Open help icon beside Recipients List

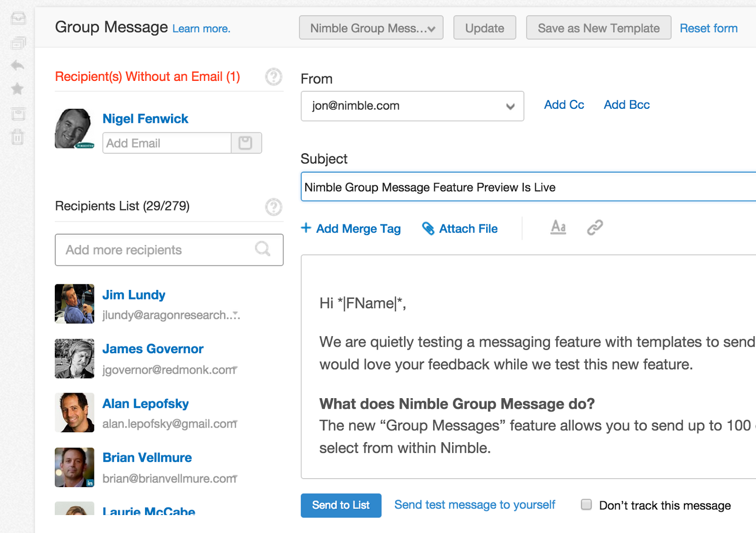274,207
